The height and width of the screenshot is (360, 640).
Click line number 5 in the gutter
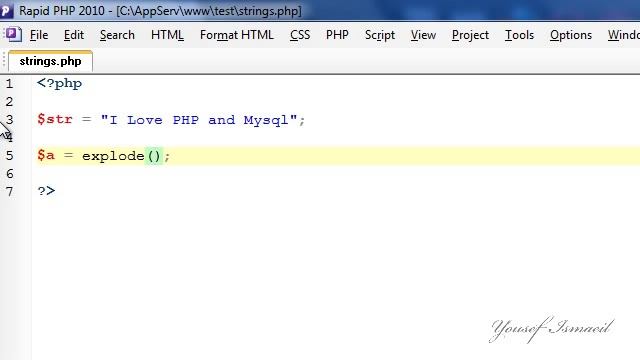(9, 156)
